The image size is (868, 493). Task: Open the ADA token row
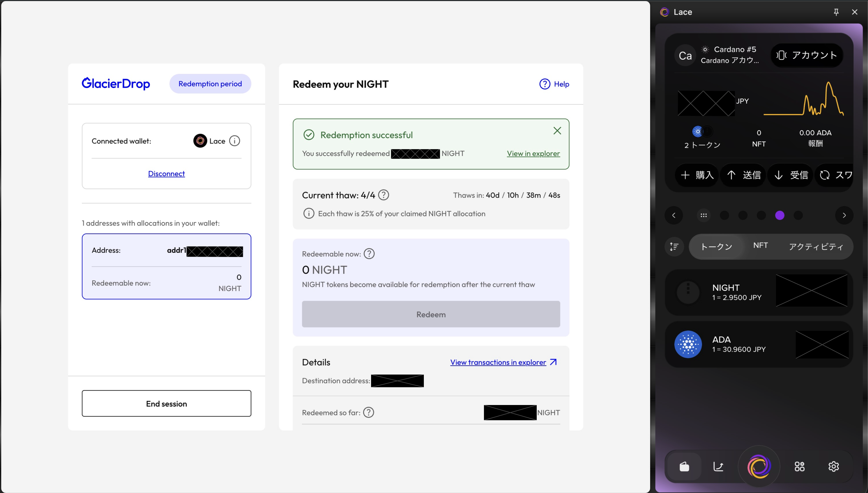point(759,344)
